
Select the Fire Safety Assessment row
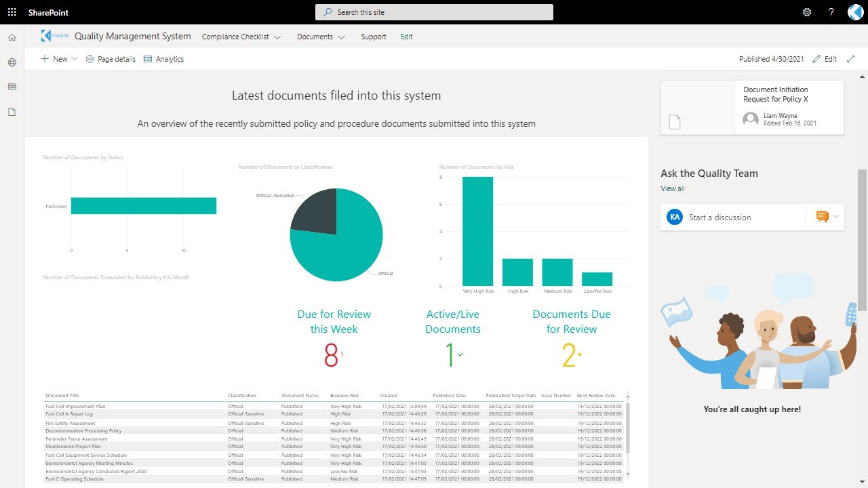point(334,423)
